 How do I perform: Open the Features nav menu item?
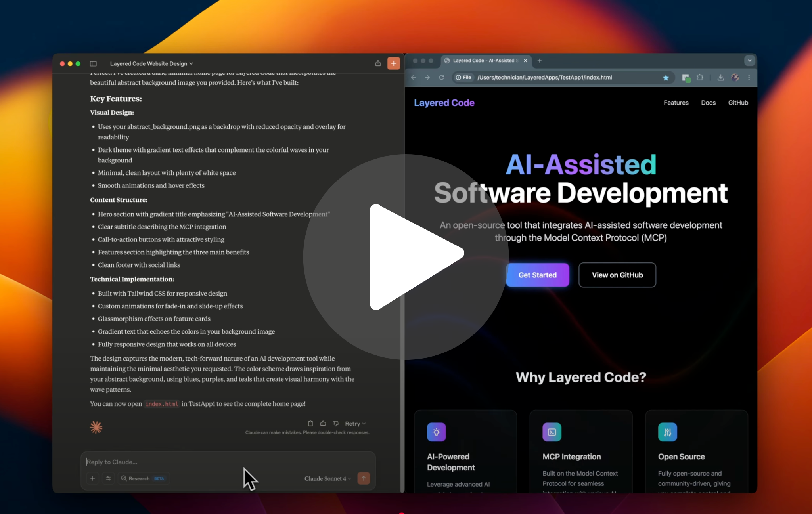coord(676,103)
